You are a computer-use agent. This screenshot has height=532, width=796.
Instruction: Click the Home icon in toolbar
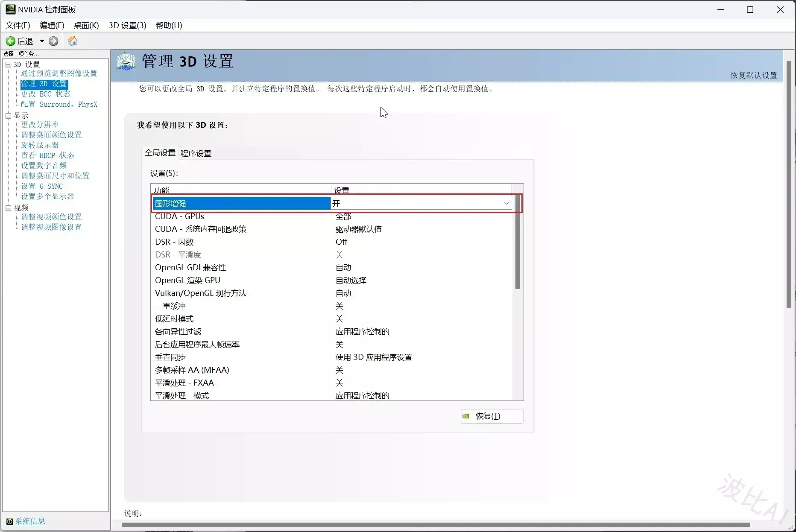click(x=73, y=41)
